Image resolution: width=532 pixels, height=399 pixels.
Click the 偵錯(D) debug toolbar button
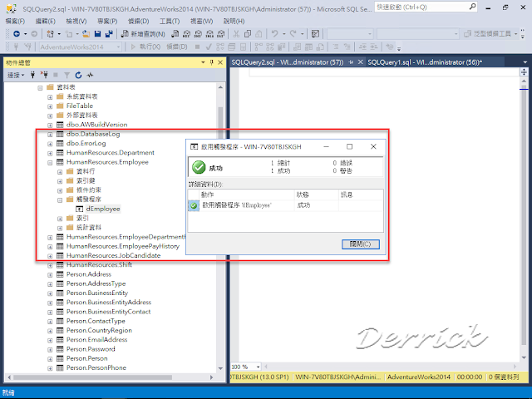(x=177, y=47)
